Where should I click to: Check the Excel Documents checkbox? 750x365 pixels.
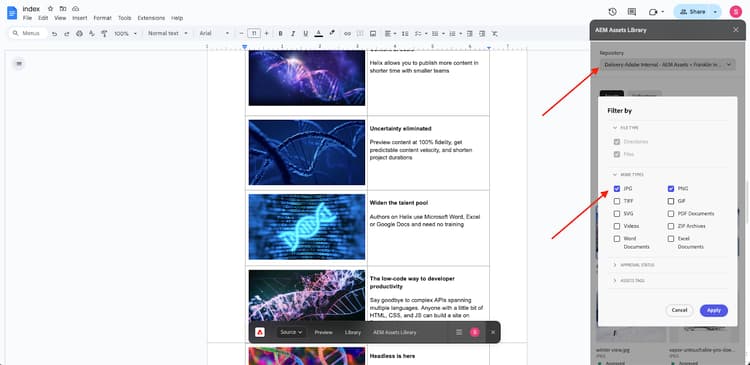coord(671,238)
